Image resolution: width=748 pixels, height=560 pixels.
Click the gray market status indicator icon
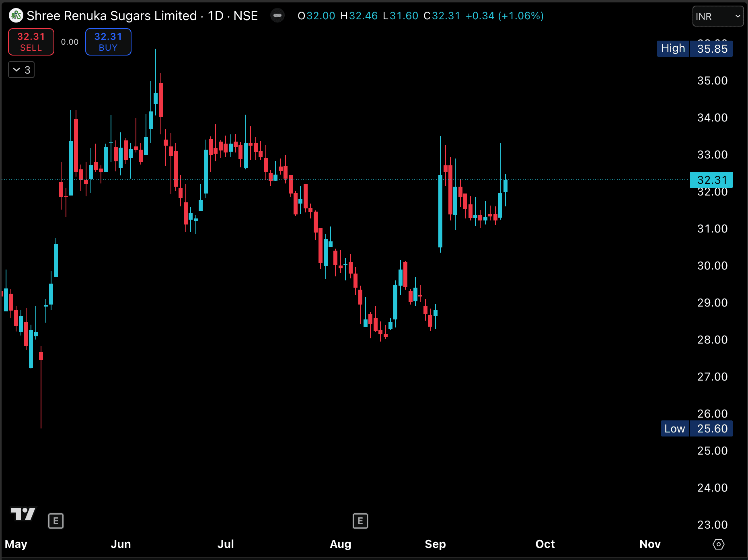click(x=277, y=16)
